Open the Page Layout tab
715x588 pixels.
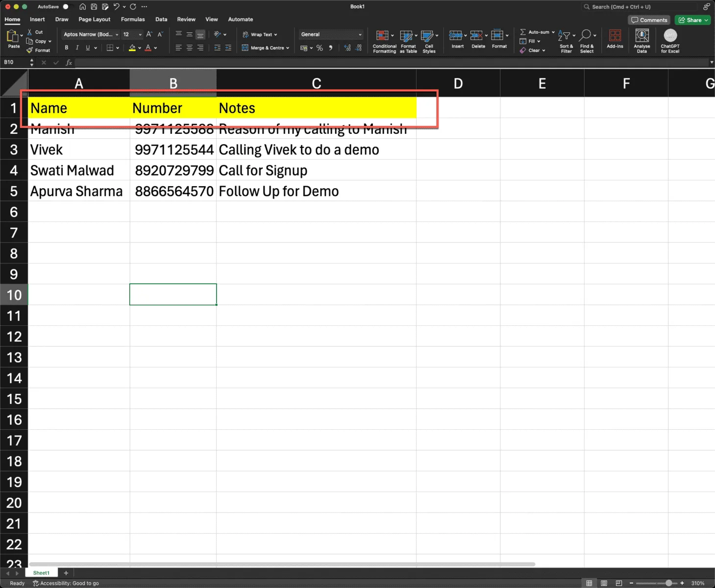click(x=94, y=20)
